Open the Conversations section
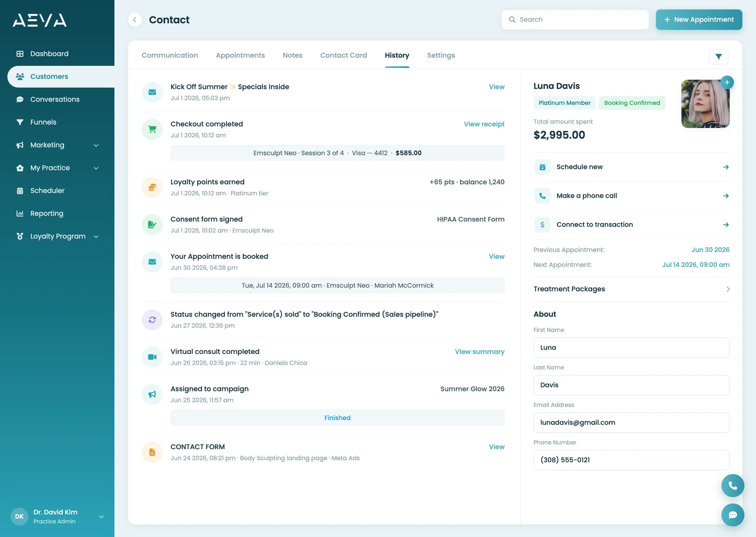 (x=55, y=99)
